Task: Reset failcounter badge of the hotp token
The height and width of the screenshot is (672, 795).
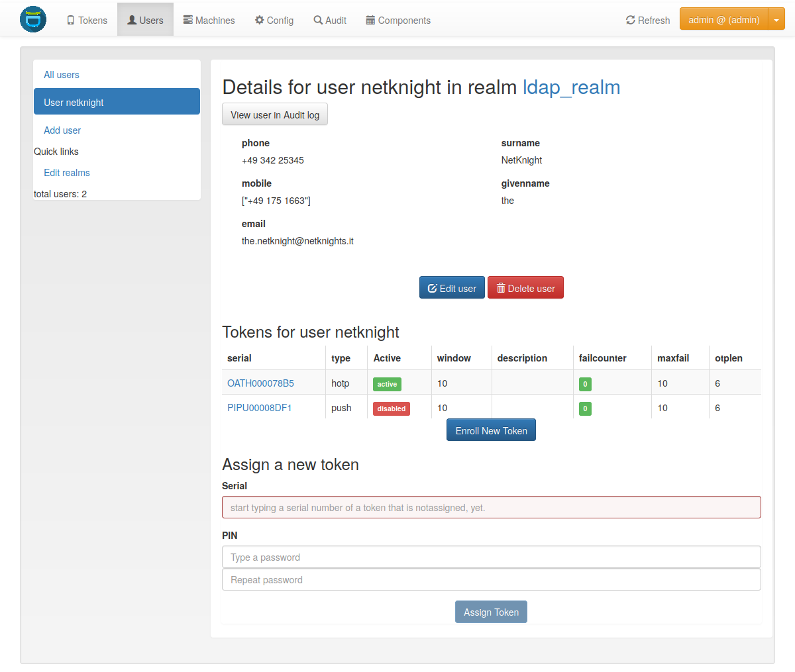Action: (x=585, y=384)
